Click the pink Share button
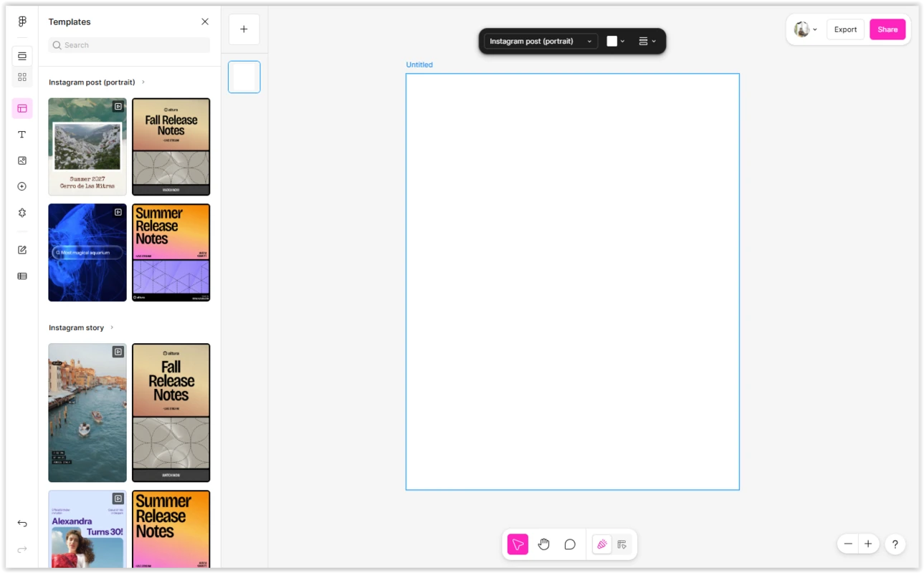The image size is (924, 573). pyautogui.click(x=887, y=29)
